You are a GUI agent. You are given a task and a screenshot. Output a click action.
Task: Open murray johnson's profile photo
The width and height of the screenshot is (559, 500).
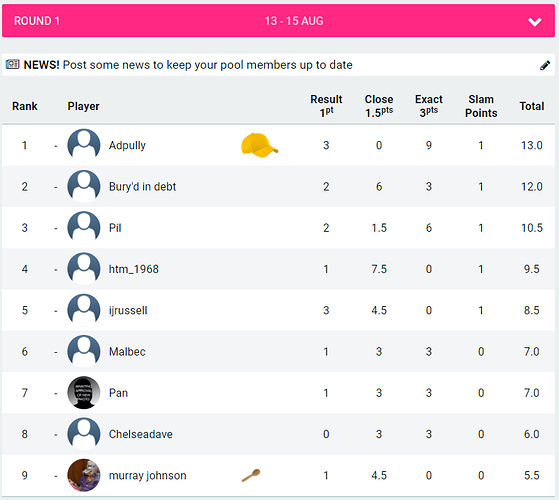(x=84, y=475)
